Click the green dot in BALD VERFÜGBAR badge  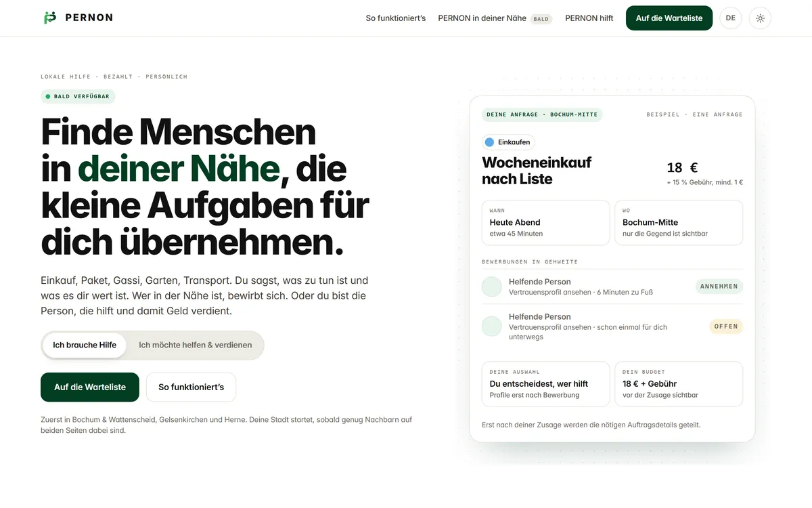pyautogui.click(x=48, y=97)
